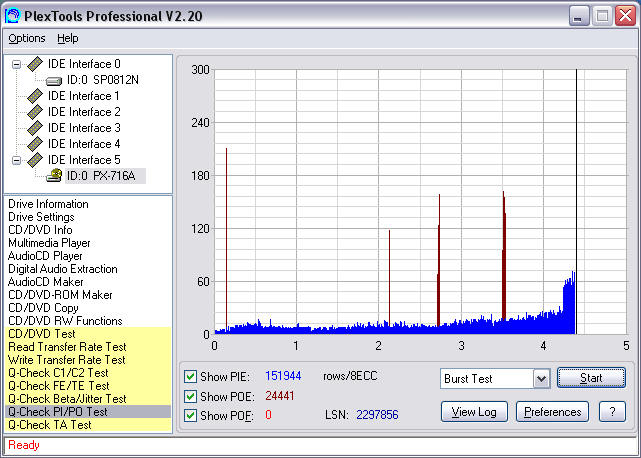Select IDE Interface 3 label
This screenshot has height=458, width=641.
click(x=84, y=128)
